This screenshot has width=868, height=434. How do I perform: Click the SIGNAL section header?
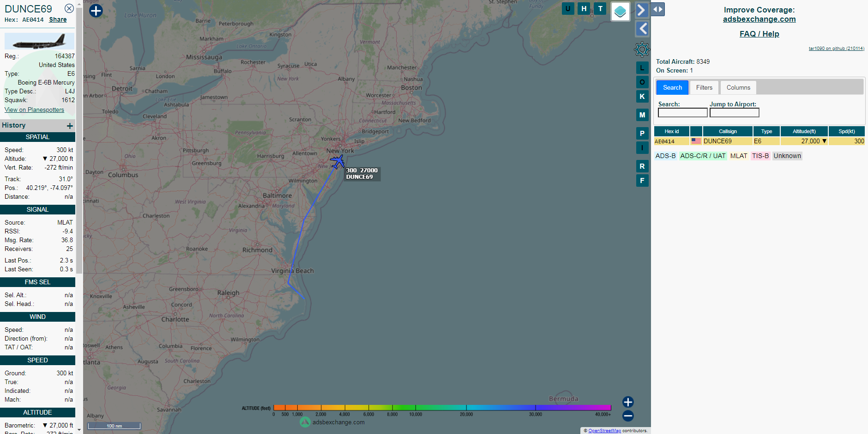point(37,209)
